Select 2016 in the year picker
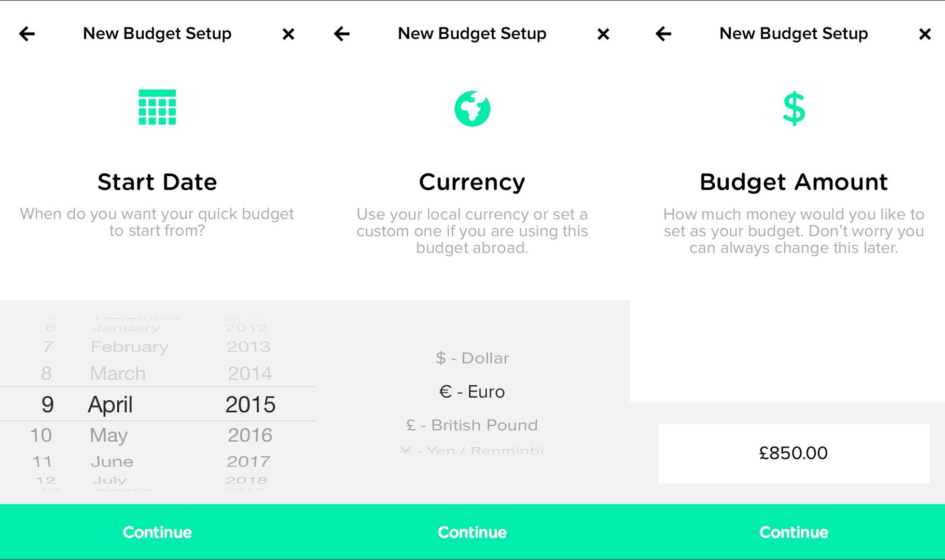The image size is (945, 560). [250, 435]
